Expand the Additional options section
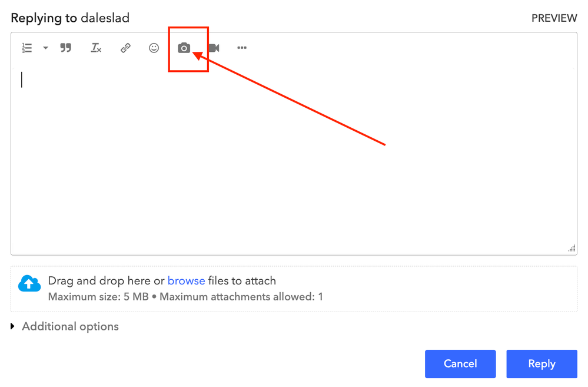 (x=65, y=326)
